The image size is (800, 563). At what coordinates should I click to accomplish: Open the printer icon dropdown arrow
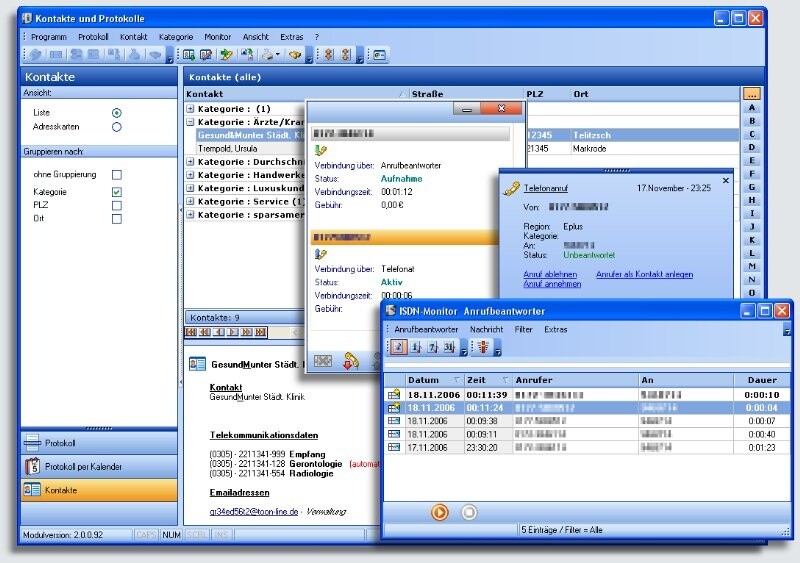pyautogui.click(x=278, y=55)
